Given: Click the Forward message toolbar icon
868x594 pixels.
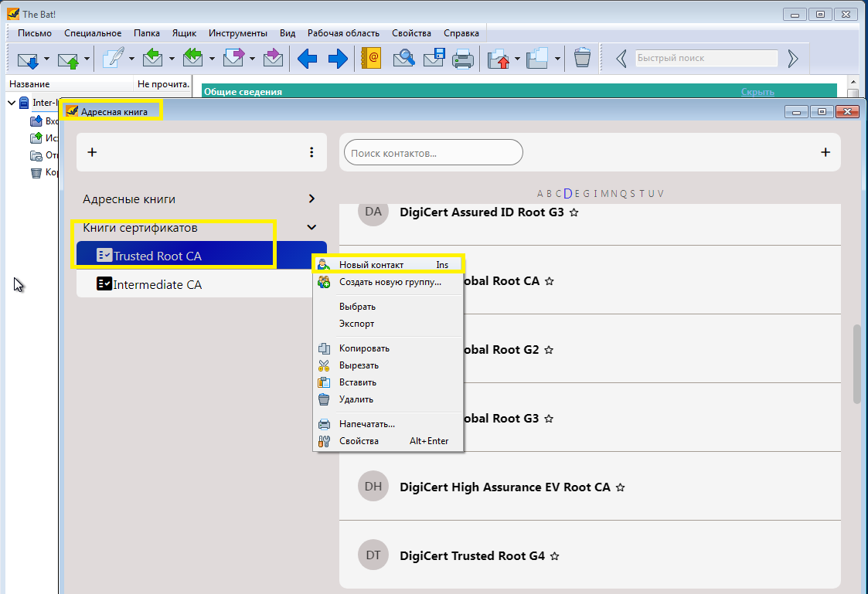Looking at the screenshot, I should point(233,58).
